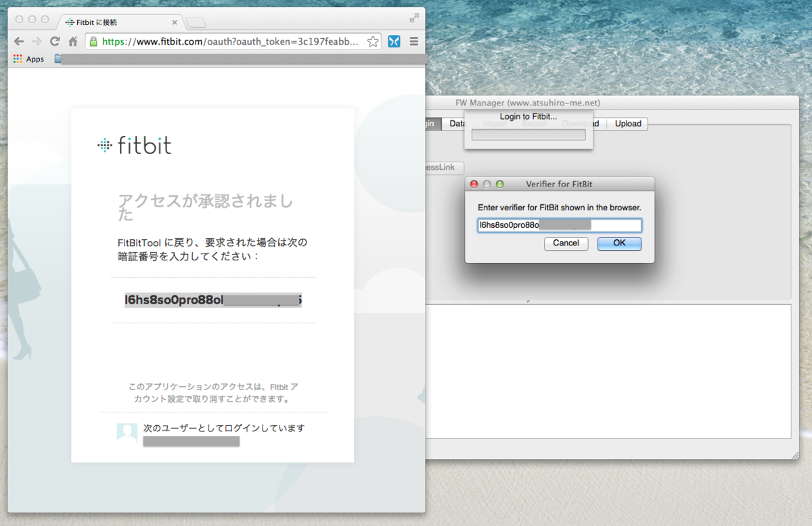Viewport: 812px width, 526px height.
Task: Open Chrome's hamburger menu
Action: pos(414,41)
